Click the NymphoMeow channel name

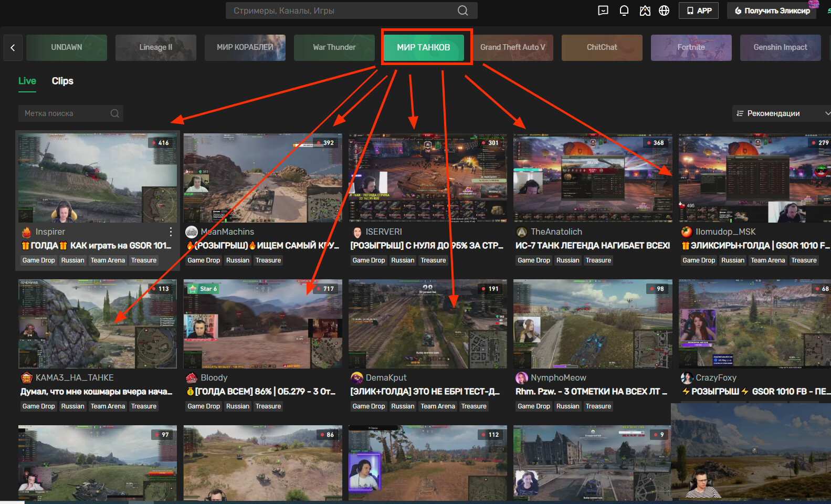(x=559, y=377)
